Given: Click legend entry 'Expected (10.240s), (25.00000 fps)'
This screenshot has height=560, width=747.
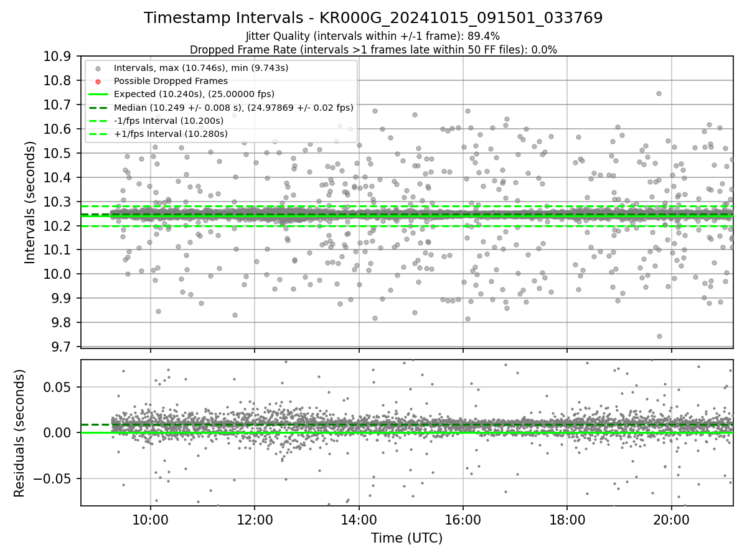Looking at the screenshot, I should [x=194, y=94].
